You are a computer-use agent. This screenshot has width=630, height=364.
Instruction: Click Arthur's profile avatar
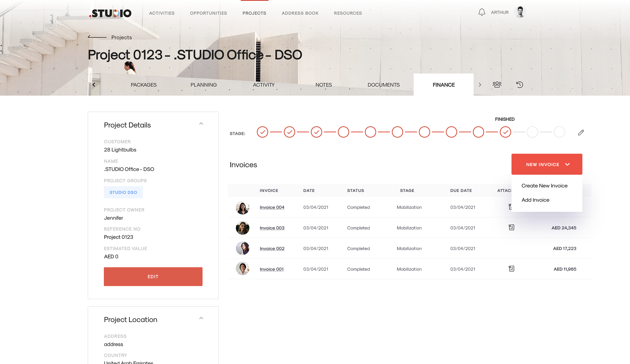[520, 12]
